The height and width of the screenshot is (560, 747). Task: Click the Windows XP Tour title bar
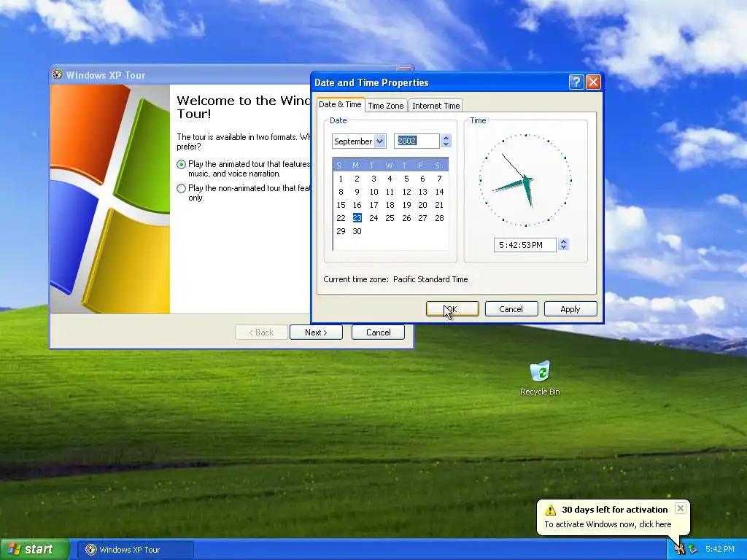point(181,75)
